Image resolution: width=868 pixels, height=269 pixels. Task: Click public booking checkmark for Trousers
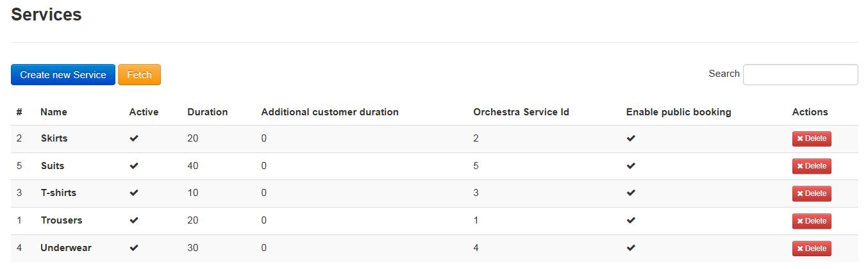point(631,220)
